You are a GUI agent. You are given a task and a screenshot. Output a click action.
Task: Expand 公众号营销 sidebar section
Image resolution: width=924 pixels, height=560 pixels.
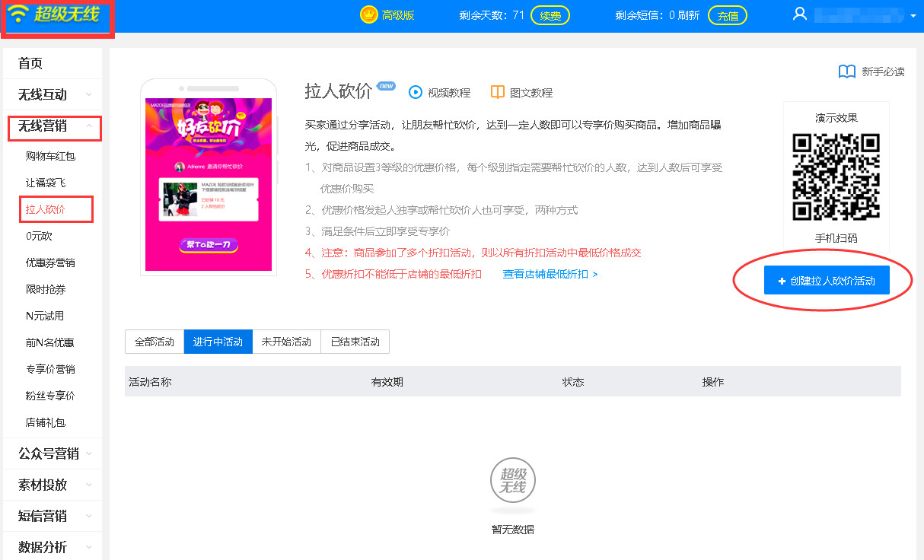(53, 453)
